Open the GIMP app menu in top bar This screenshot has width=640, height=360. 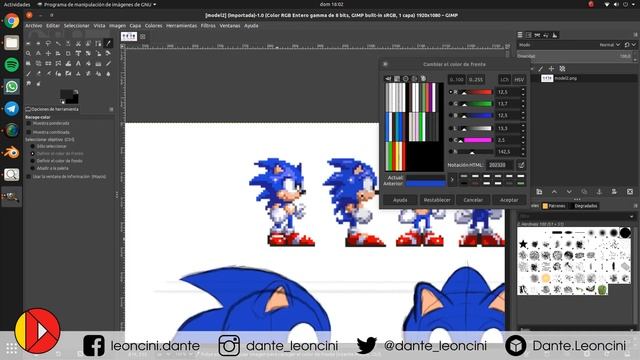point(96,4)
